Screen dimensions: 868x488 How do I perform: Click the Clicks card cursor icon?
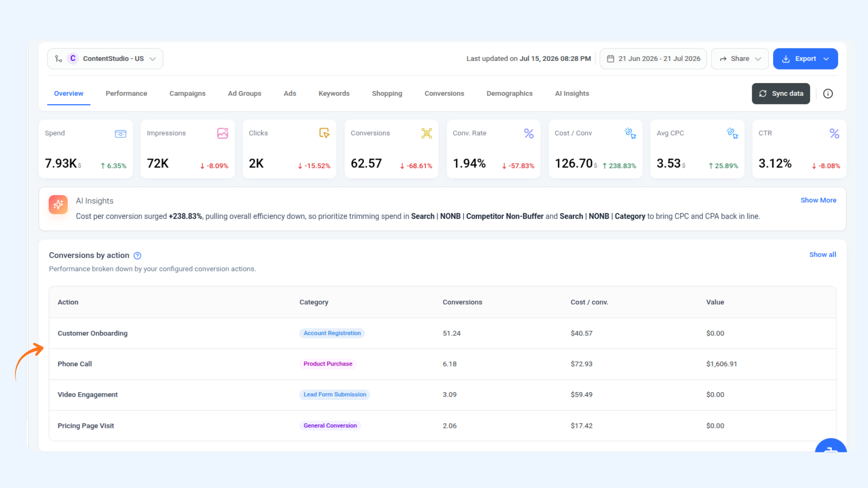[x=324, y=133]
